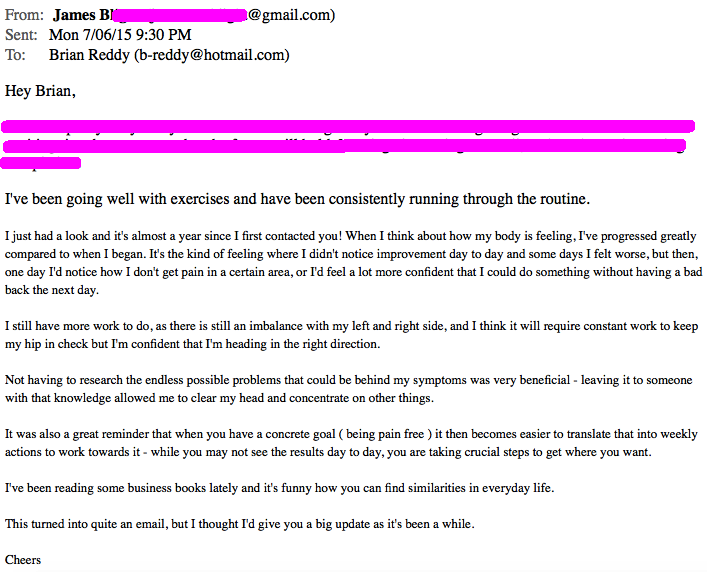This screenshot has height=572, width=707.
Task: Click the "Hey Brian," greeting
Action: (x=41, y=91)
